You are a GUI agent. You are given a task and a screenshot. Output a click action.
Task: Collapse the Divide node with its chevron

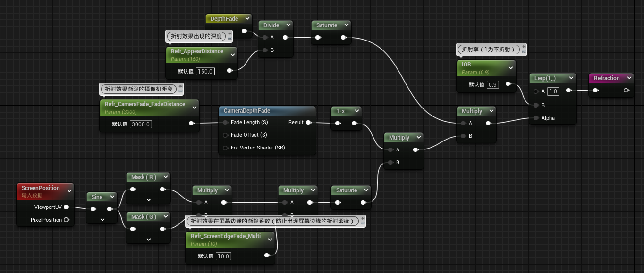pyautogui.click(x=288, y=25)
